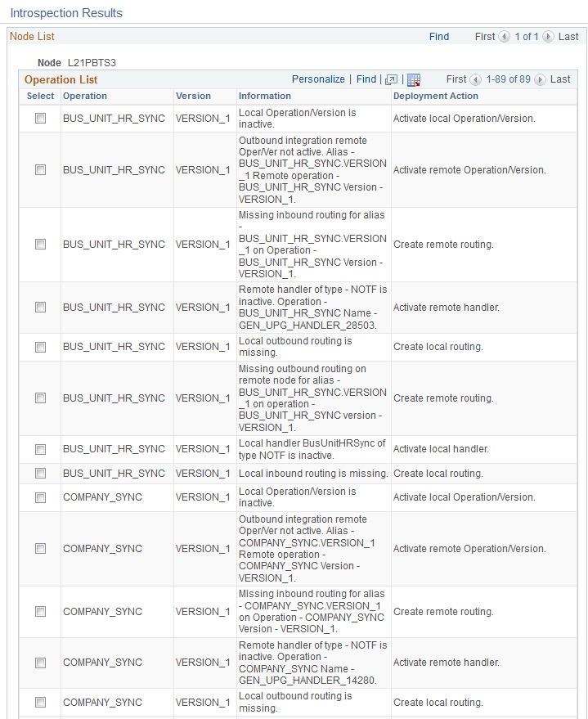Select the first BUS_UNIT_HR_SYNC row checkbox
The width and height of the screenshot is (588, 719).
[40, 118]
